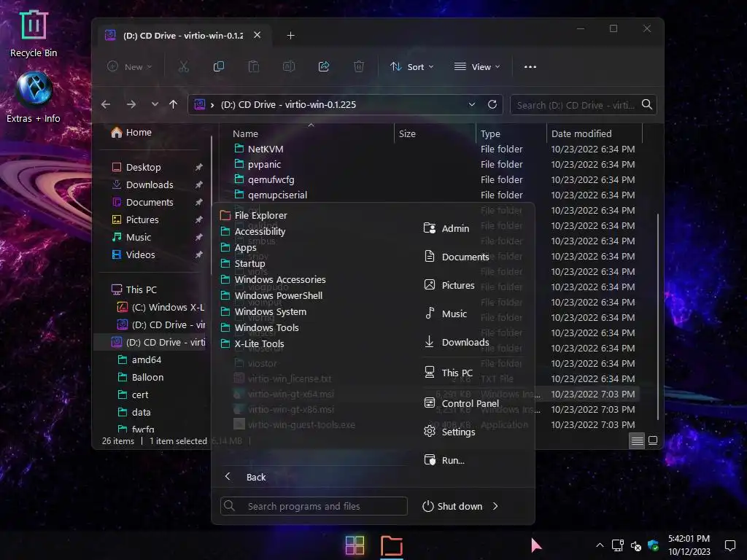Click the search magnifier icon in Explorer
This screenshot has height=560, width=747.
click(646, 104)
